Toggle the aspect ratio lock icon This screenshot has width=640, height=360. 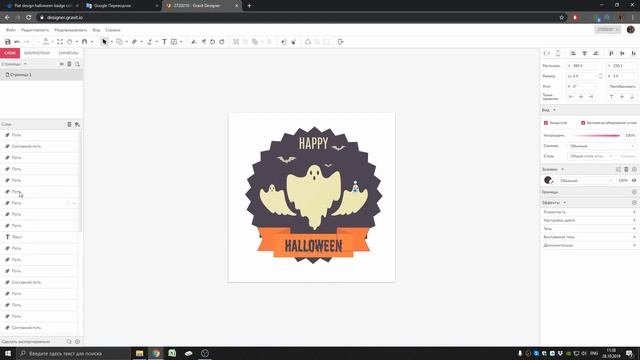[x=600, y=76]
